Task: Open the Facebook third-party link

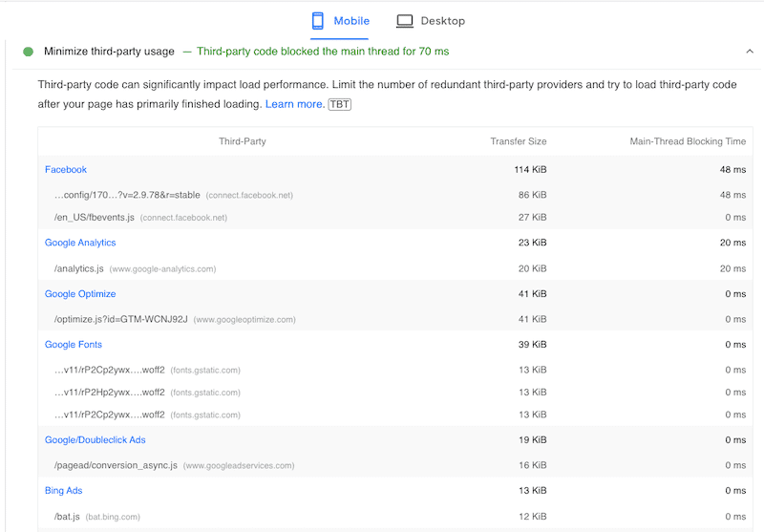Action: 66,170
